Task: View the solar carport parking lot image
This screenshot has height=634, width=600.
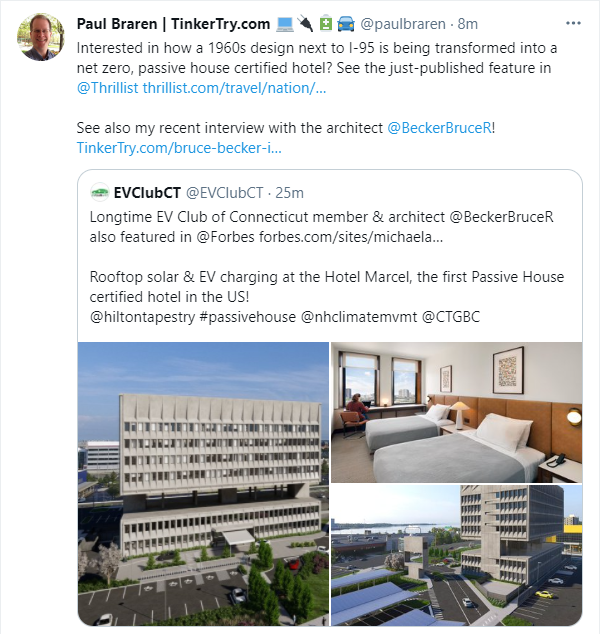Action: coord(456,556)
